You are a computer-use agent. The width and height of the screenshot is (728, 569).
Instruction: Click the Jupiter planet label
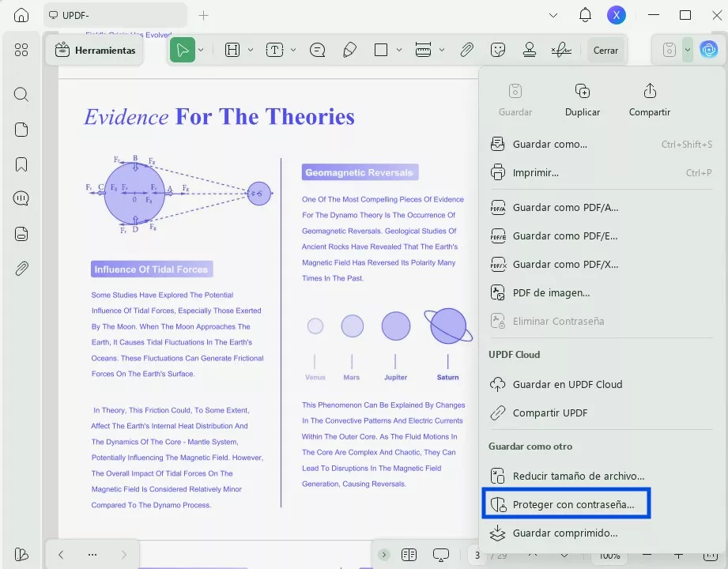click(395, 377)
